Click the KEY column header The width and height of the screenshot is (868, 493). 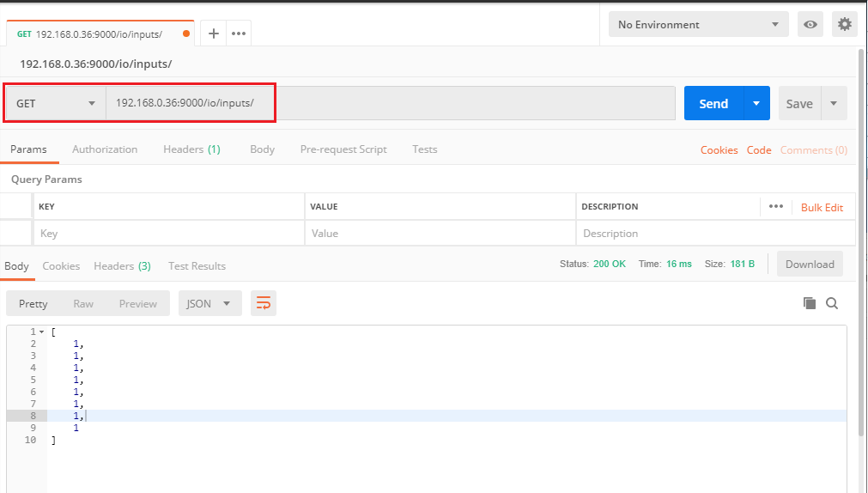pyautogui.click(x=46, y=207)
